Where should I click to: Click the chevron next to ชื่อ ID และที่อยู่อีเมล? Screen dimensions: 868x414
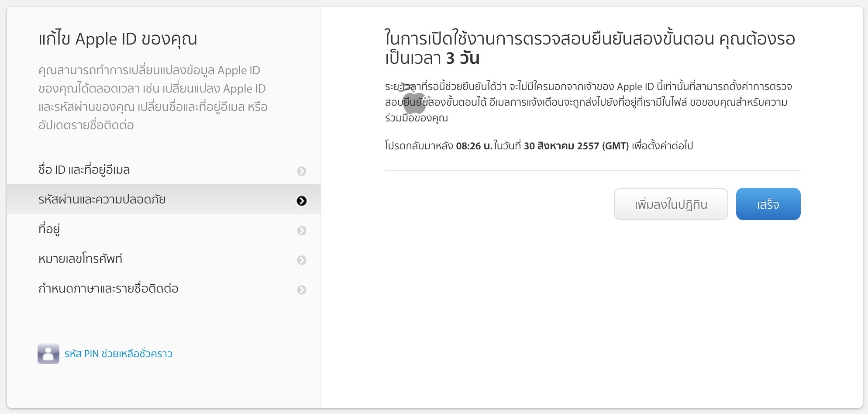[x=302, y=171]
